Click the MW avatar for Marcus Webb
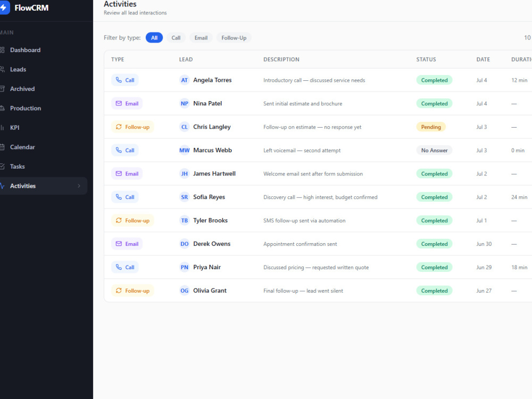Screen dimensions: 532x399 coord(184,151)
